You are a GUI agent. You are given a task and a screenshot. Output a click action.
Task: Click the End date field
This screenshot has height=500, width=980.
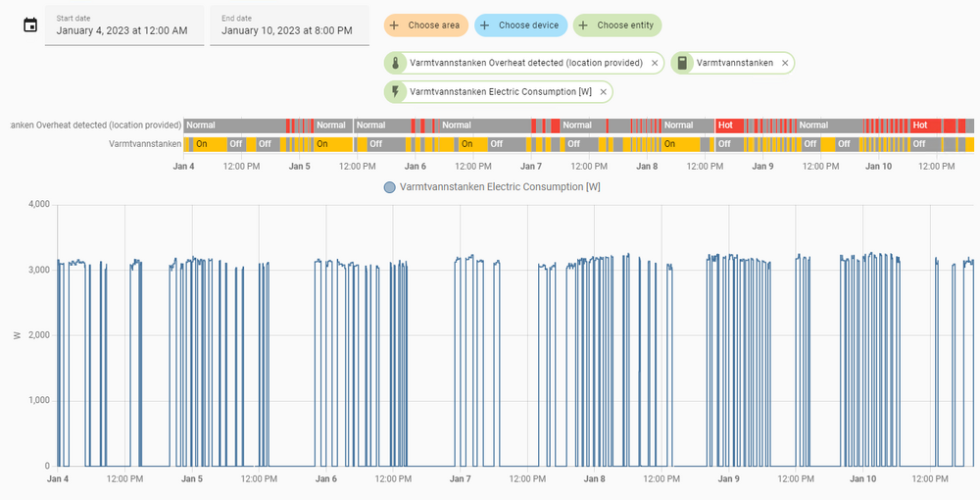pos(289,25)
